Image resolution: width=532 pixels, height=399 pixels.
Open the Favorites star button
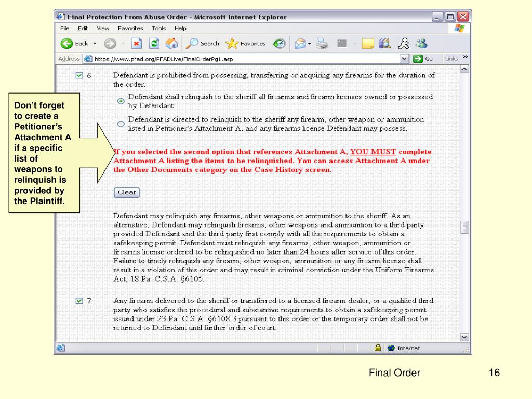click(x=245, y=44)
